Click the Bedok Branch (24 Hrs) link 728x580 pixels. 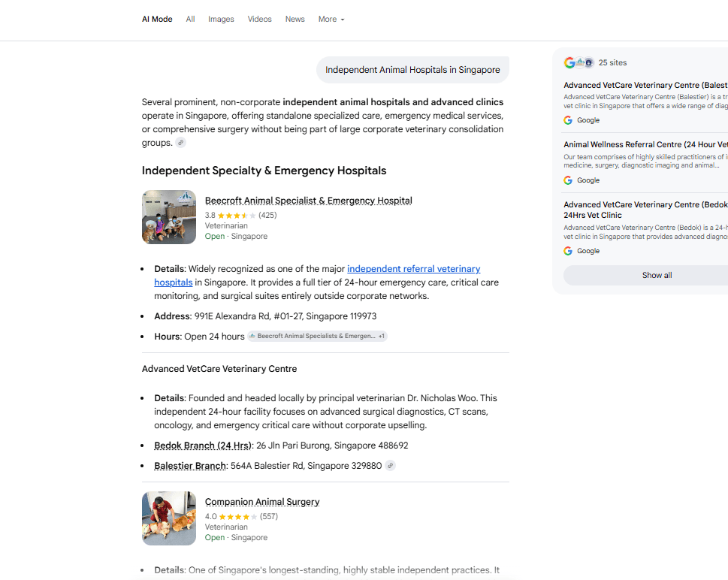click(x=202, y=446)
